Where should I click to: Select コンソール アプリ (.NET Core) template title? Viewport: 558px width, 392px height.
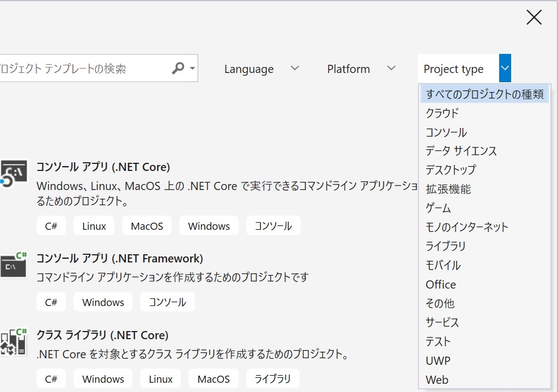(103, 167)
